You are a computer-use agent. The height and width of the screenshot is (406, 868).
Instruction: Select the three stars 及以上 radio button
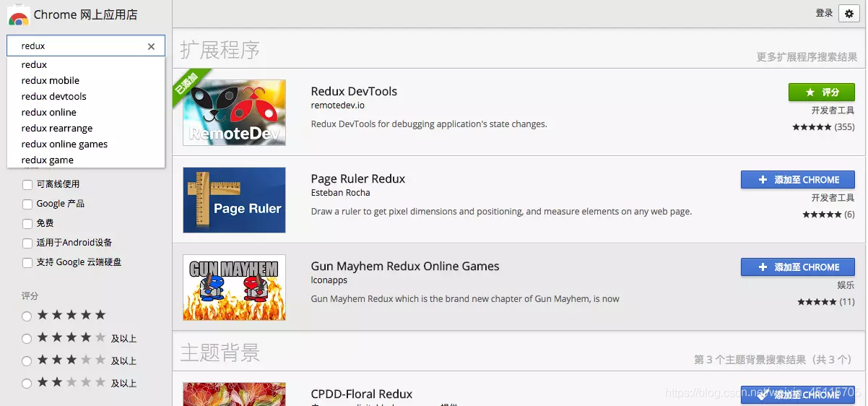[x=27, y=360]
